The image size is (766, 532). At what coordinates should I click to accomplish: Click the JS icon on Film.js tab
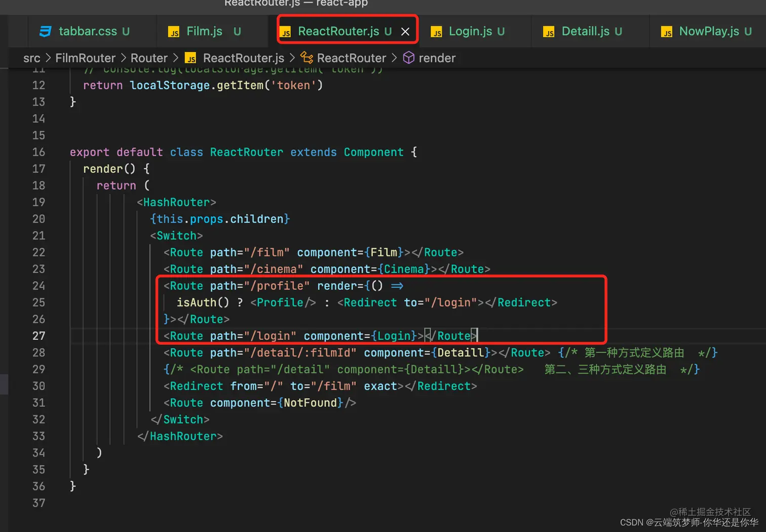tap(174, 32)
